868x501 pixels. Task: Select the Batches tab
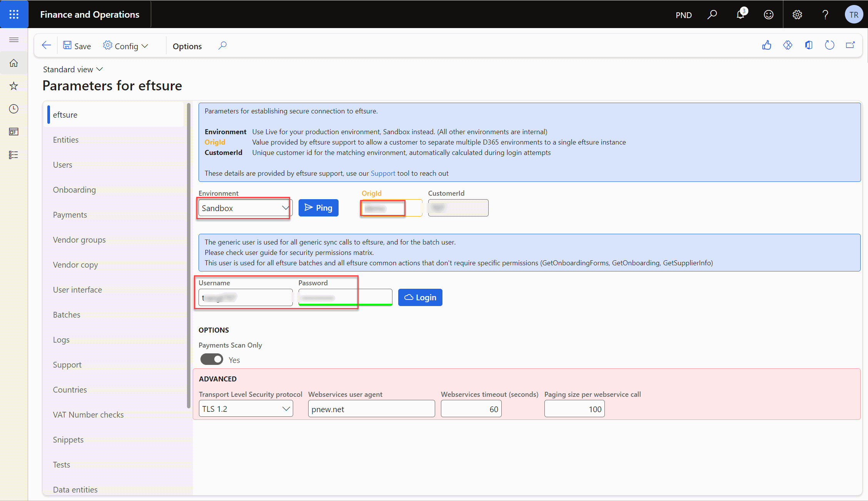[115, 315]
